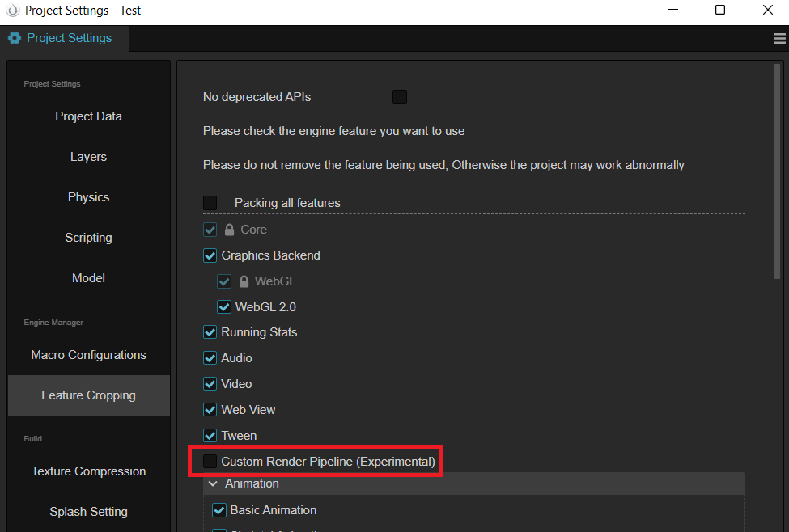Go to Texture Compression settings
Screen dimensions: 789x532
tap(88, 471)
